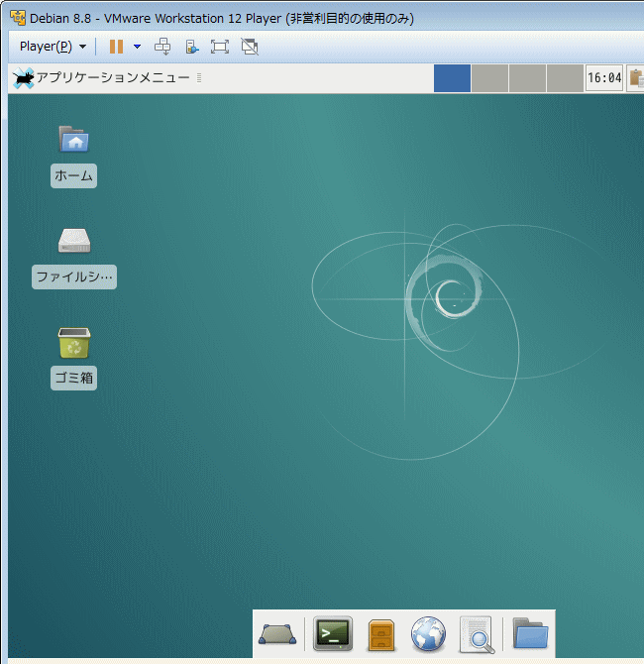The width and height of the screenshot is (644, 664).
Task: Open the home folder dock icon
Action: tap(530, 633)
